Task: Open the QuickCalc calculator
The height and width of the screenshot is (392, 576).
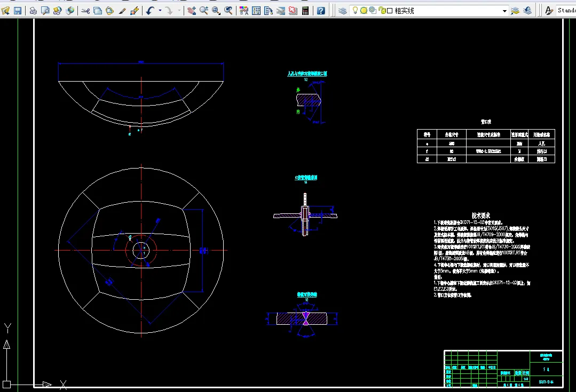Action: point(305,11)
